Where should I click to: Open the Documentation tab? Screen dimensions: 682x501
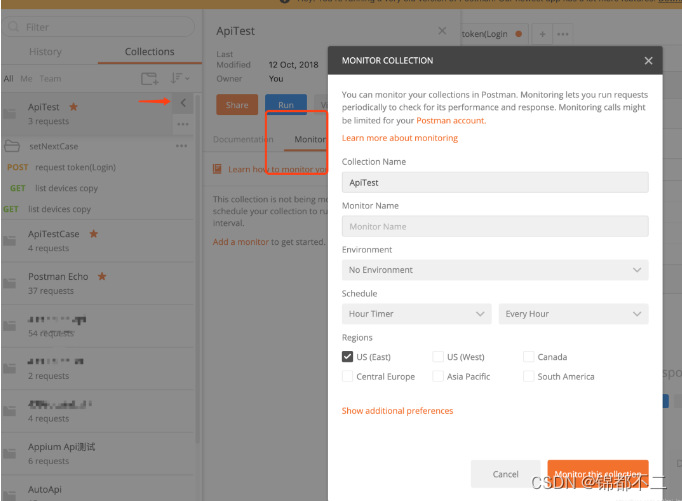[x=243, y=140]
